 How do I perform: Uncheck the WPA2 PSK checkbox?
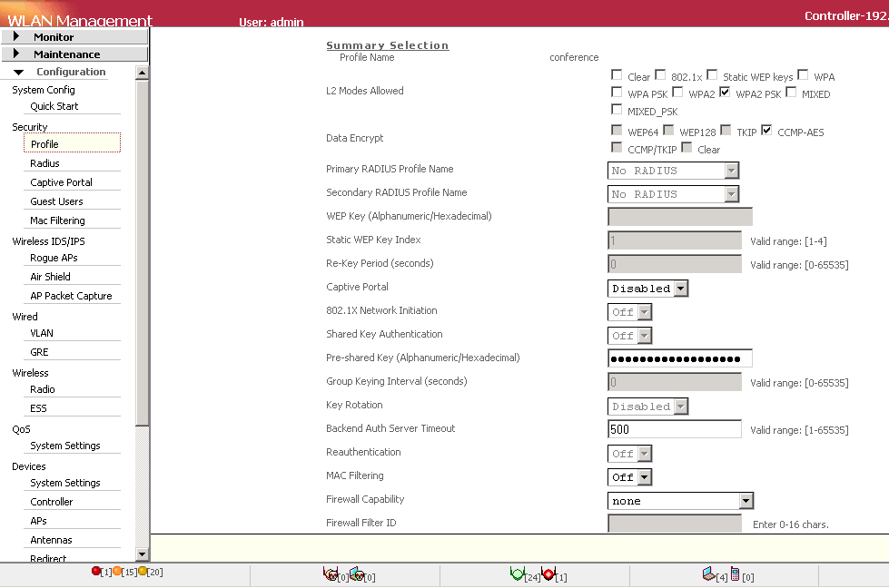[725, 92]
